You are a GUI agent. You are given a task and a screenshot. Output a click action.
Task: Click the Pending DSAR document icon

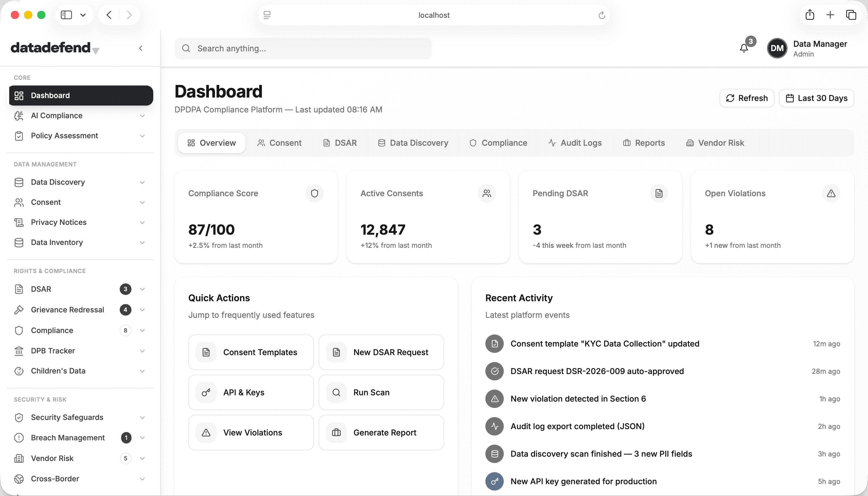[659, 193]
